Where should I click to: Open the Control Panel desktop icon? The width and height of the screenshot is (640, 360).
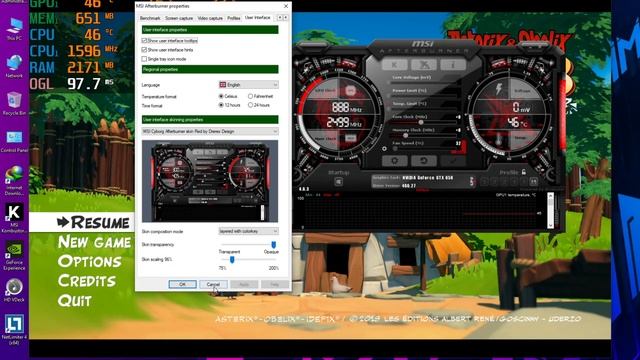14,141
